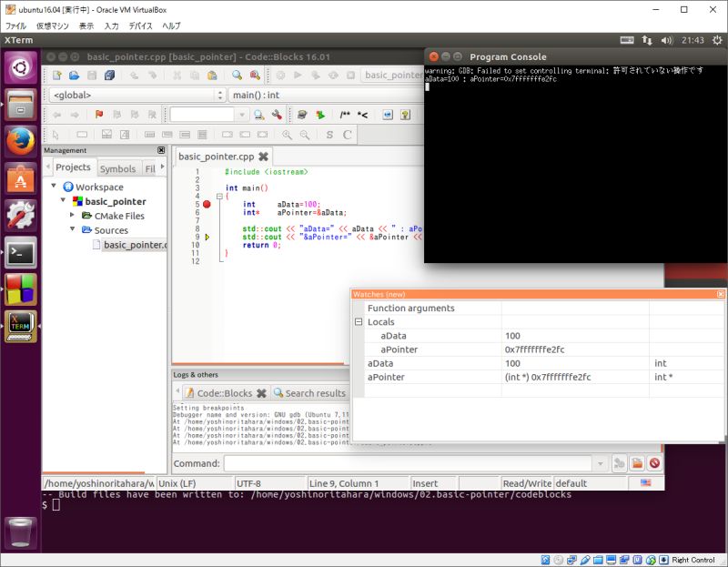Screen dimensions: 728x567
Task: Click the Open file folder icon
Action: [x=75, y=76]
